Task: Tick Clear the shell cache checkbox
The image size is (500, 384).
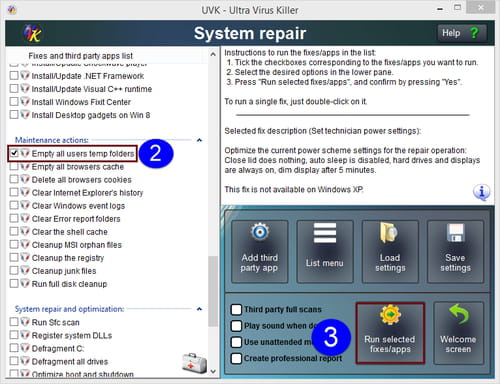Action: (x=14, y=231)
